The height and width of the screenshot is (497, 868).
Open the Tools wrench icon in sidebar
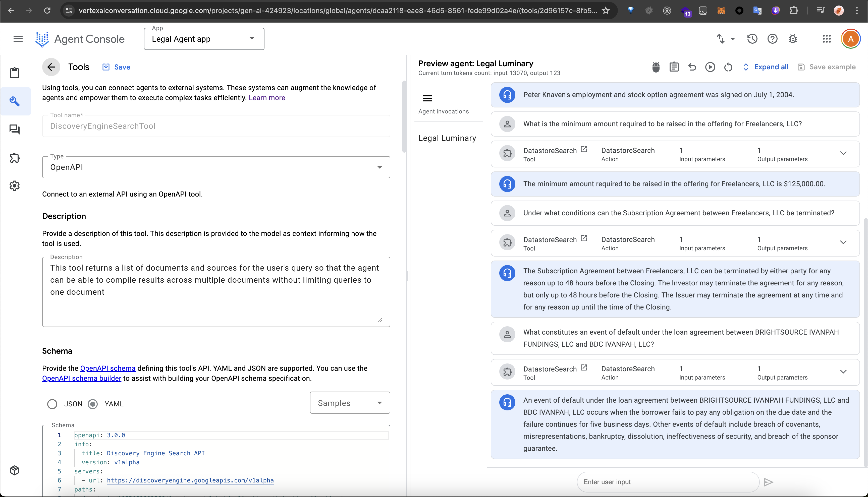point(14,101)
